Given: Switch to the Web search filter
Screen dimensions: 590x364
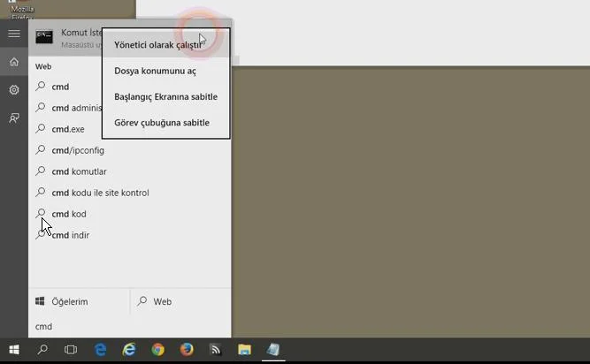Looking at the screenshot, I should click(162, 301).
